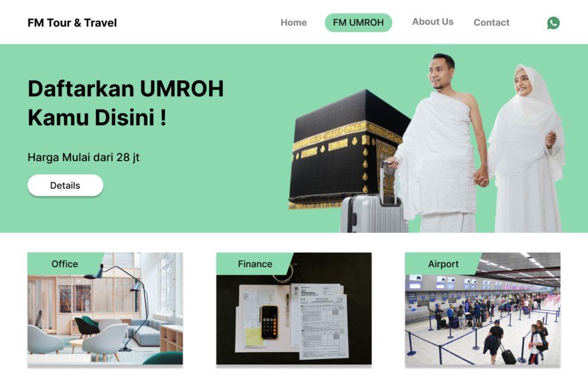
Task: Go to the Home page
Action: click(293, 22)
